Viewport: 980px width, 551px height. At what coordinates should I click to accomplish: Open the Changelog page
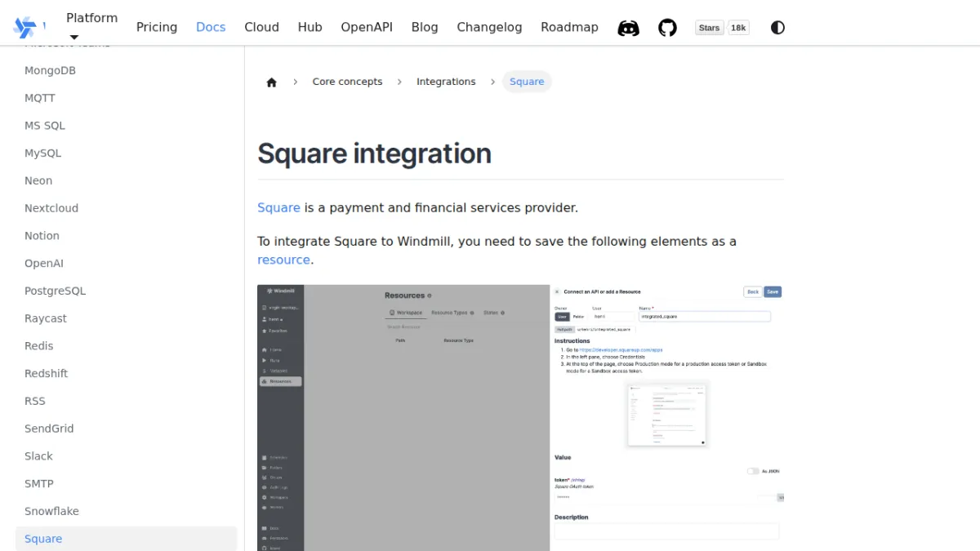click(x=489, y=27)
